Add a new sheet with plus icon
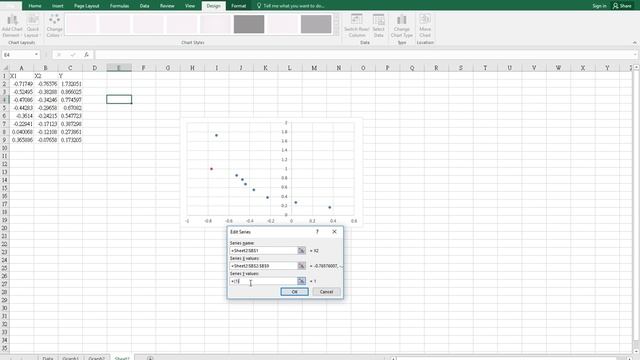Image resolution: width=640 pixels, height=360 pixels. [x=150, y=358]
